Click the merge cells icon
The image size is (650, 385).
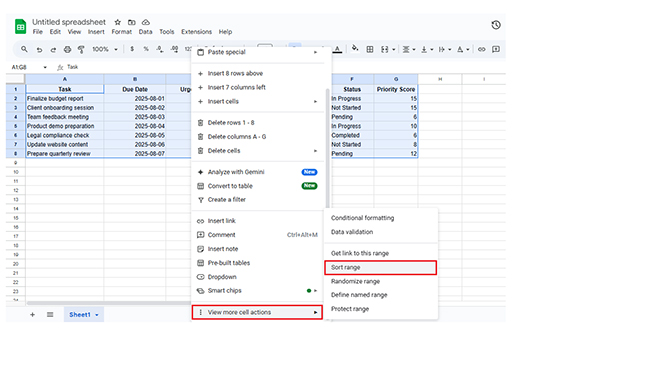384,49
